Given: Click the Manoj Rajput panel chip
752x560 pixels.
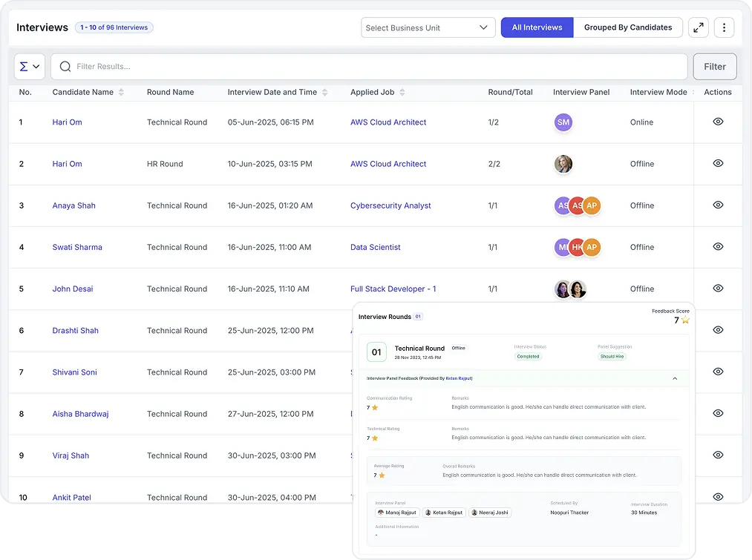Looking at the screenshot, I should click(x=397, y=513).
